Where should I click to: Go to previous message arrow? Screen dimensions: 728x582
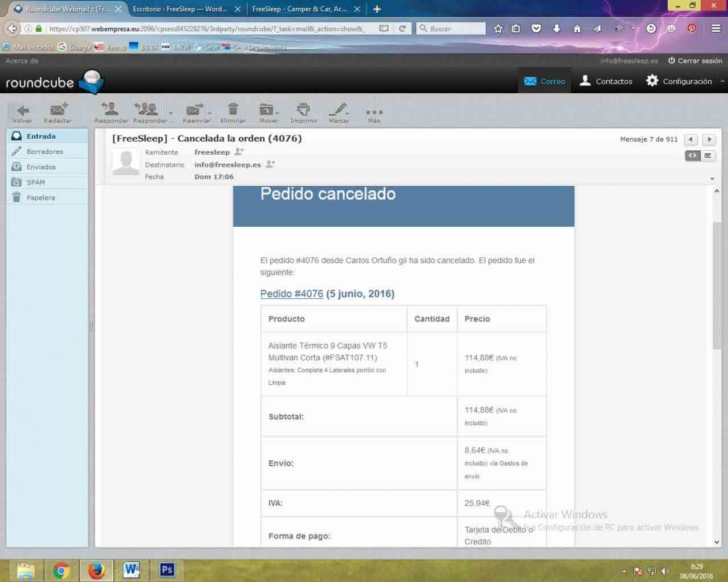coord(691,140)
